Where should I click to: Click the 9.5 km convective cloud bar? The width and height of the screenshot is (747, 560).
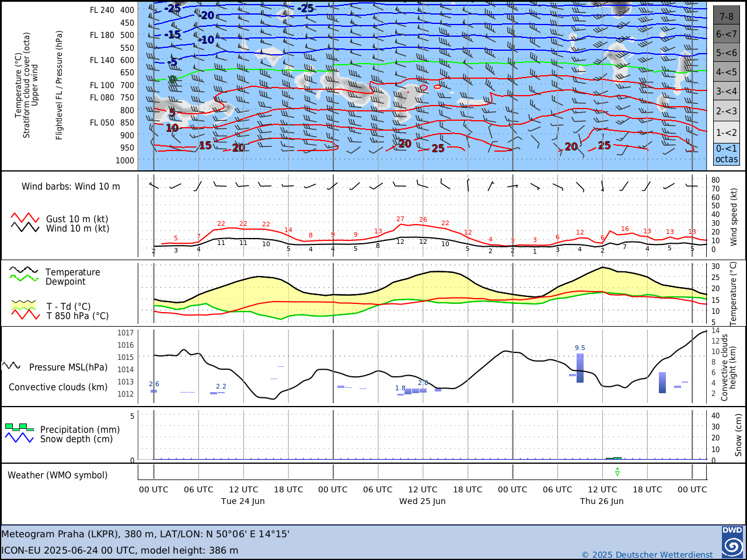580,368
